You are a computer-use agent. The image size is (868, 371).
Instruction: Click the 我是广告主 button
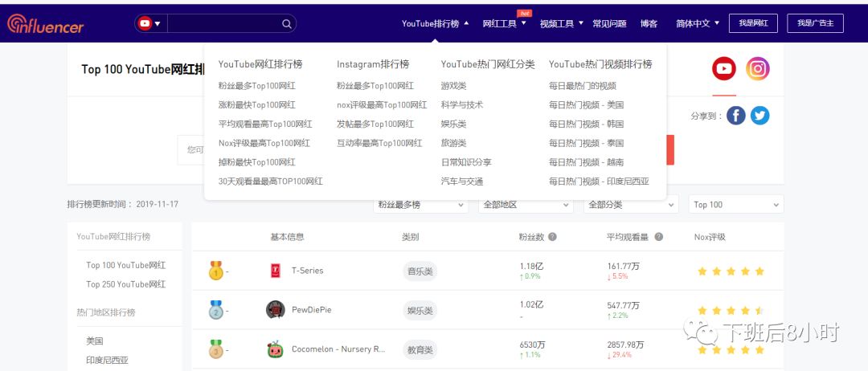click(816, 23)
